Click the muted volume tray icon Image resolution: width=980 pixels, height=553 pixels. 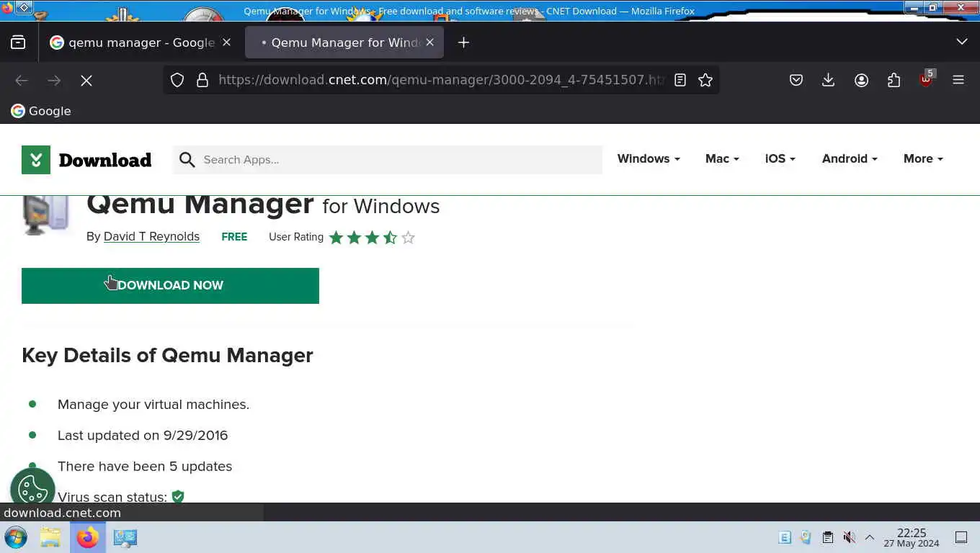click(x=850, y=537)
